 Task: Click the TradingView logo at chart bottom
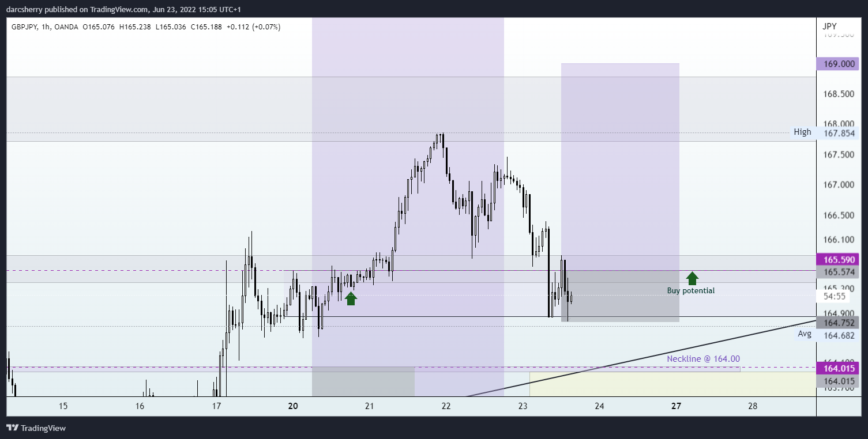(x=36, y=428)
